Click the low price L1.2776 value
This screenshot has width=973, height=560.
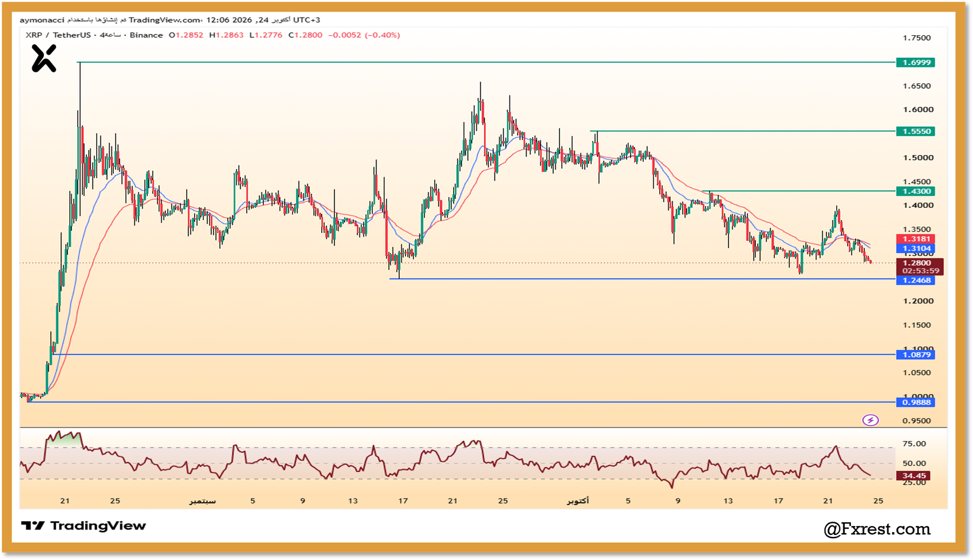pyautogui.click(x=266, y=35)
